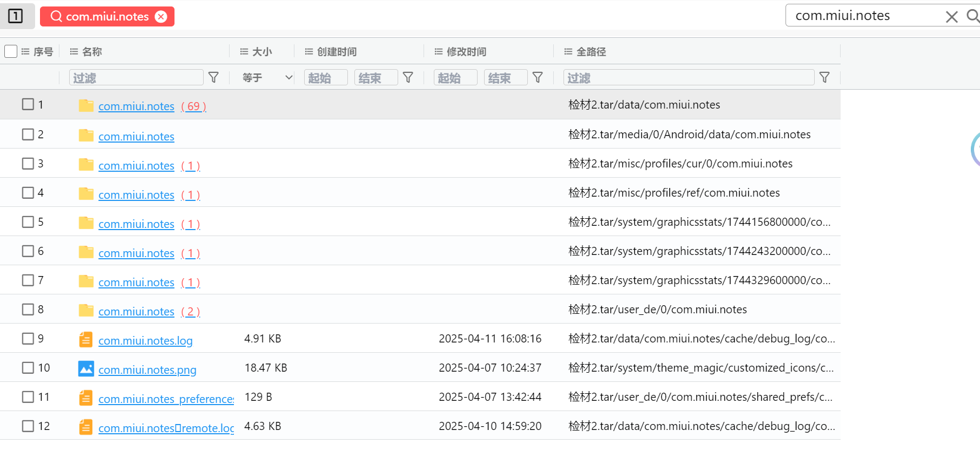
Task: Open the 全路径 column menu icon
Action: 568,52
